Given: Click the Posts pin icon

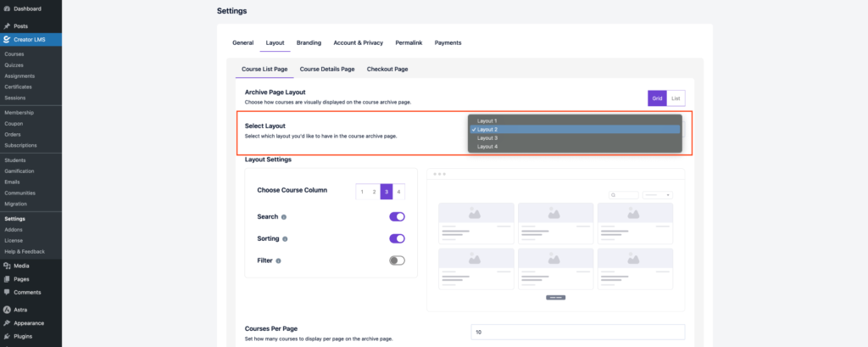Looking at the screenshot, I should pos(7,26).
